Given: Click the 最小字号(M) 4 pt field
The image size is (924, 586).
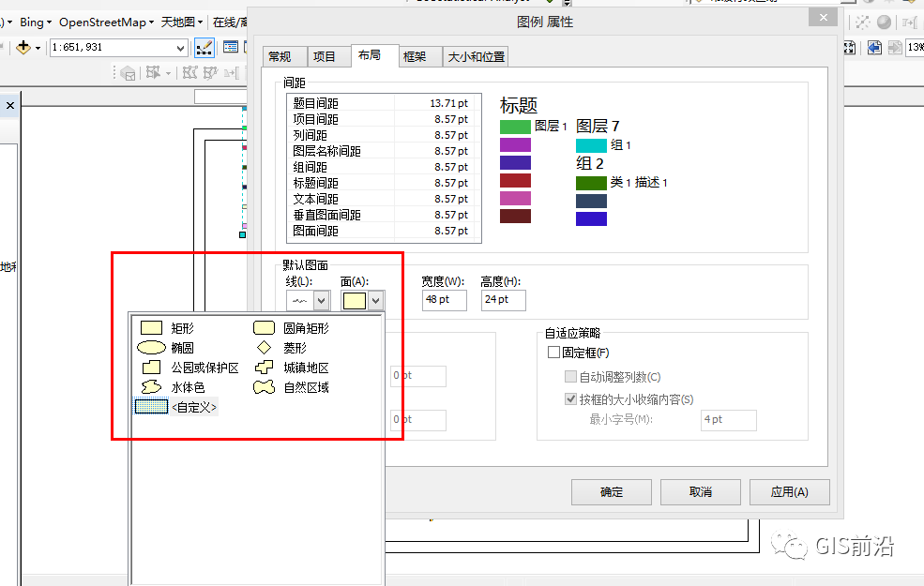Looking at the screenshot, I should [x=728, y=420].
